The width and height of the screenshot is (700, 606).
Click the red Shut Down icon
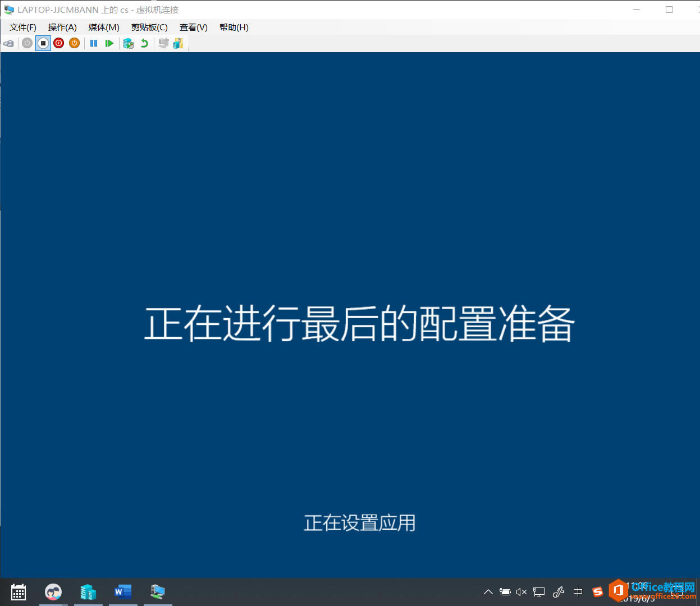(x=59, y=43)
